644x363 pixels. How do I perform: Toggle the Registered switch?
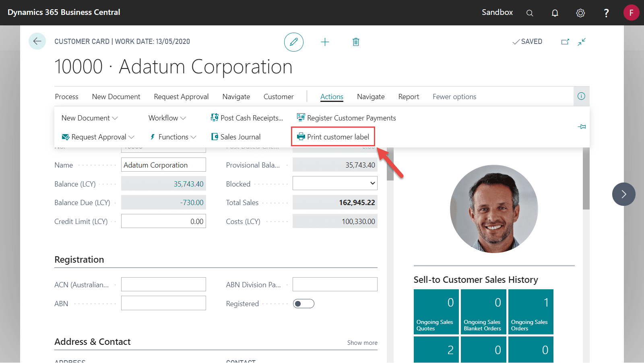pos(303,304)
